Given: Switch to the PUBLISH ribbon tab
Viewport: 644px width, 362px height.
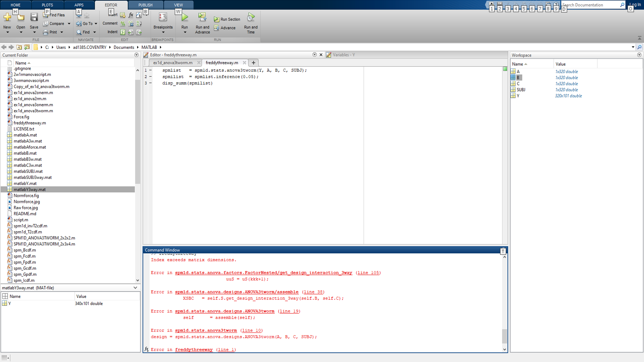Looking at the screenshot, I should coord(145,5).
